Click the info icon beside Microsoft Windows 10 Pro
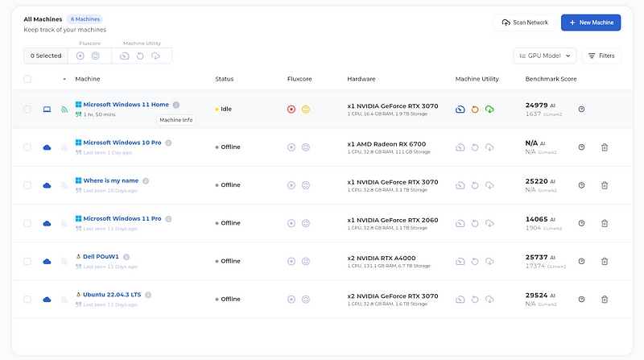Screen dimensions: 644x360 coord(168,143)
